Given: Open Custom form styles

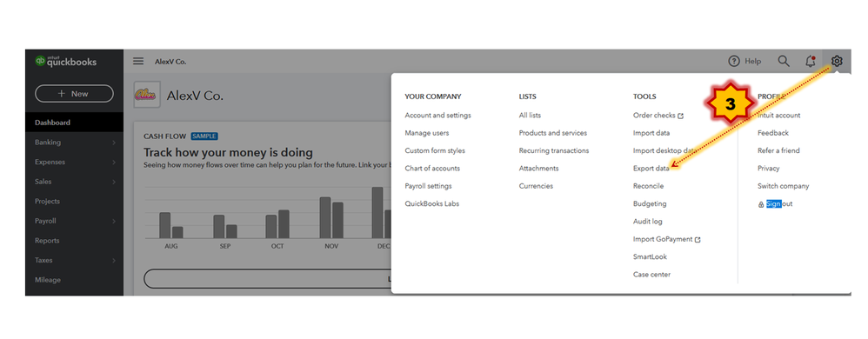Looking at the screenshot, I should tap(435, 150).
